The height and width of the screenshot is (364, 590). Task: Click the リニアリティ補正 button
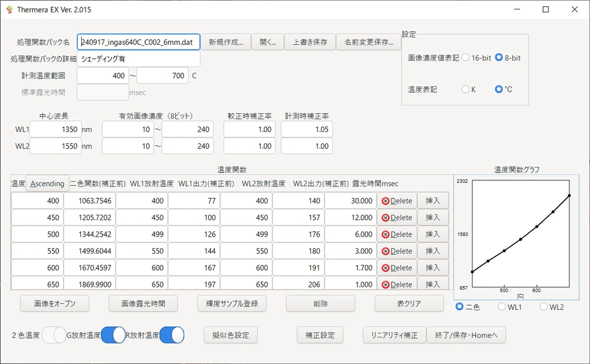(394, 335)
